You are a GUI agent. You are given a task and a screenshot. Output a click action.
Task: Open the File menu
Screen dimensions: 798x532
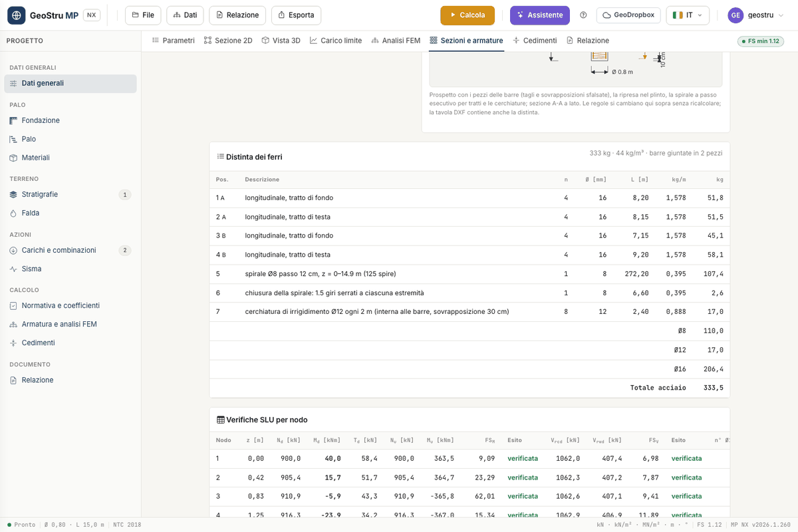(143, 15)
